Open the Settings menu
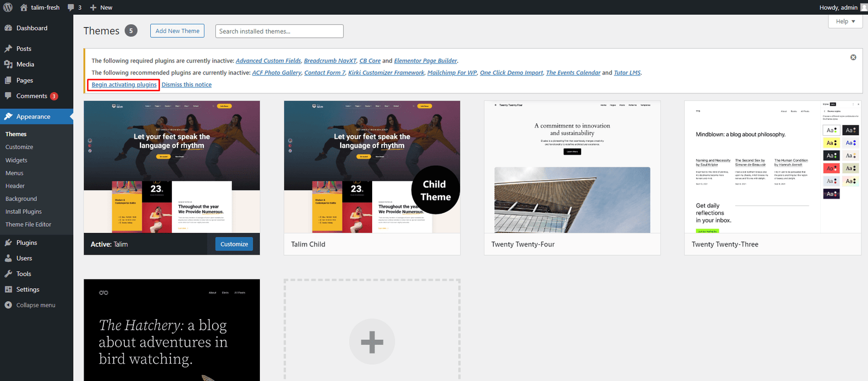The height and width of the screenshot is (381, 868). click(28, 290)
